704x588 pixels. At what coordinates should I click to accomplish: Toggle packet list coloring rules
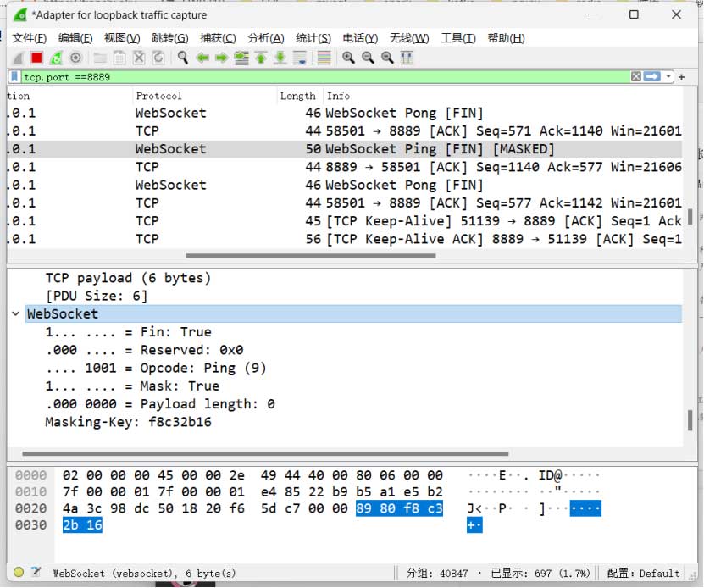324,58
